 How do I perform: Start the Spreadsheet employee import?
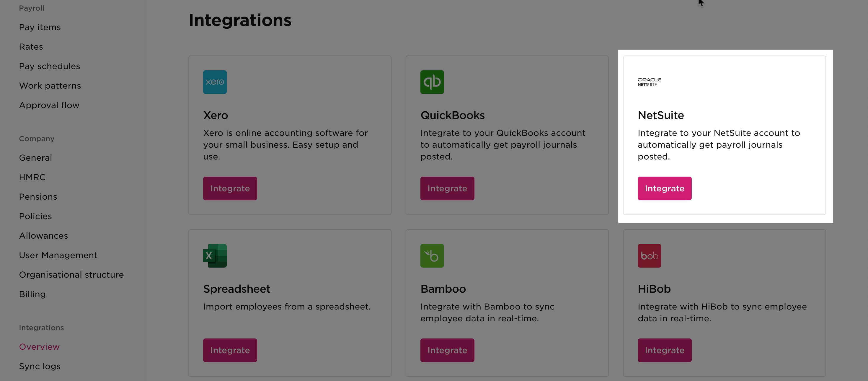230,350
